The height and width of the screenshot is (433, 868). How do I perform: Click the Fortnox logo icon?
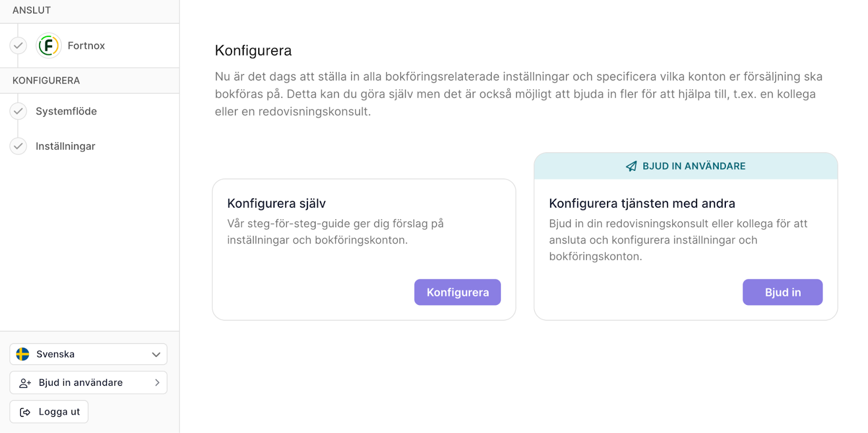[x=48, y=46]
